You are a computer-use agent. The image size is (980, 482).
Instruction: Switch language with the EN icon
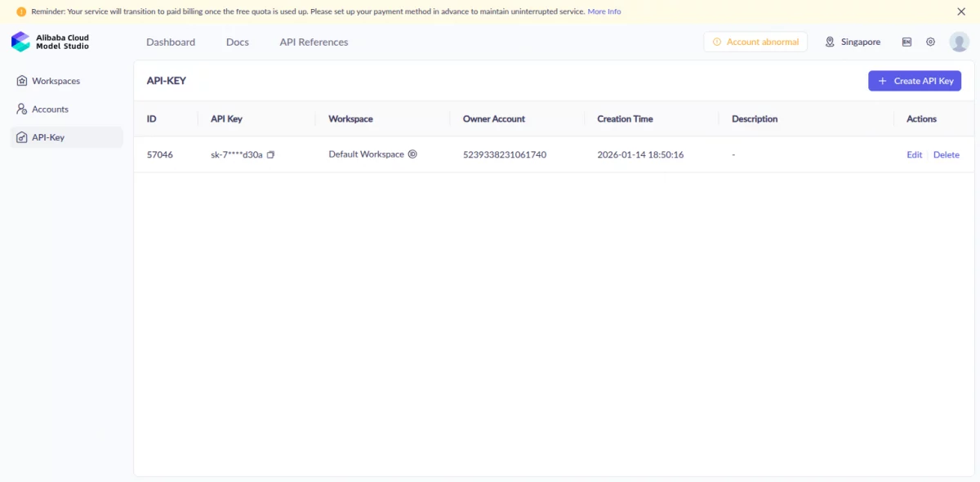[x=906, y=42]
